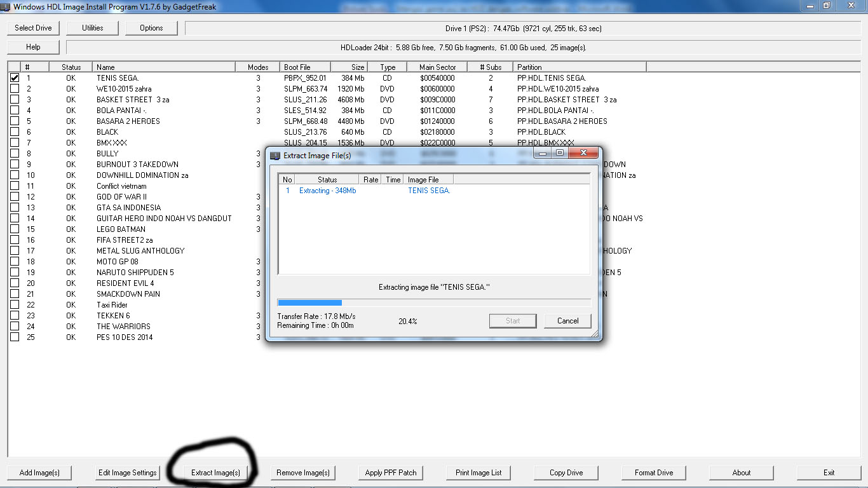Screen dimensions: 868x488
Task: Open the Options menu
Action: coord(151,27)
